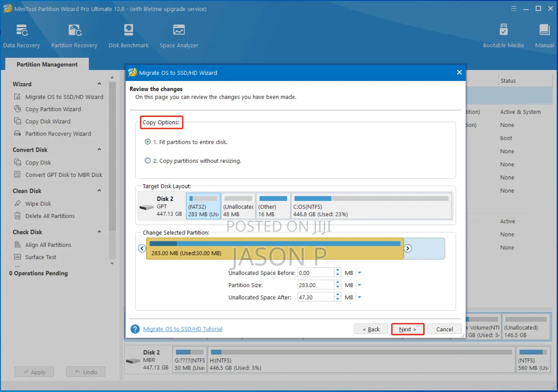Click the Next button

point(407,329)
